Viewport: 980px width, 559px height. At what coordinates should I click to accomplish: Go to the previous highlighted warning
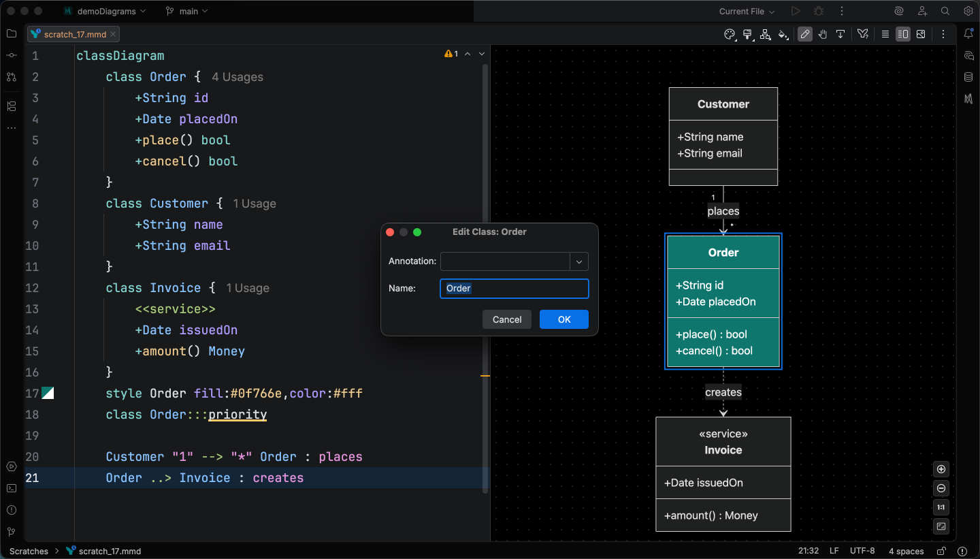(468, 54)
